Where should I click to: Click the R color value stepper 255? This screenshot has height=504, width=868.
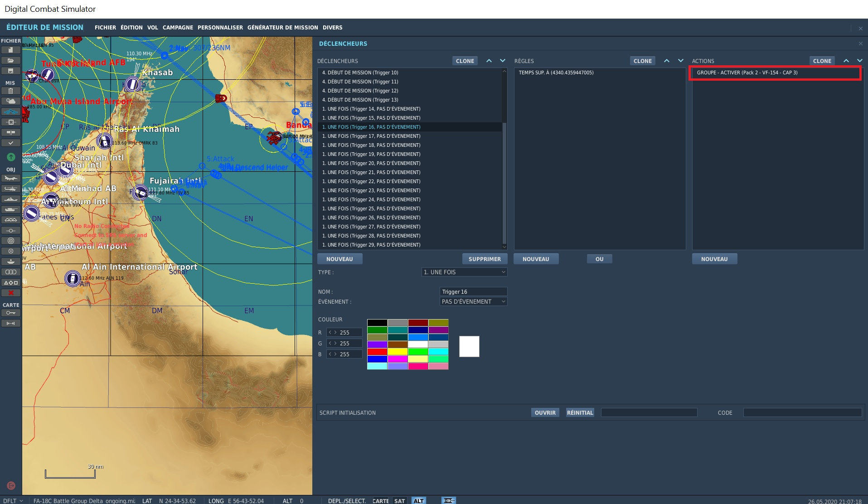(x=344, y=332)
